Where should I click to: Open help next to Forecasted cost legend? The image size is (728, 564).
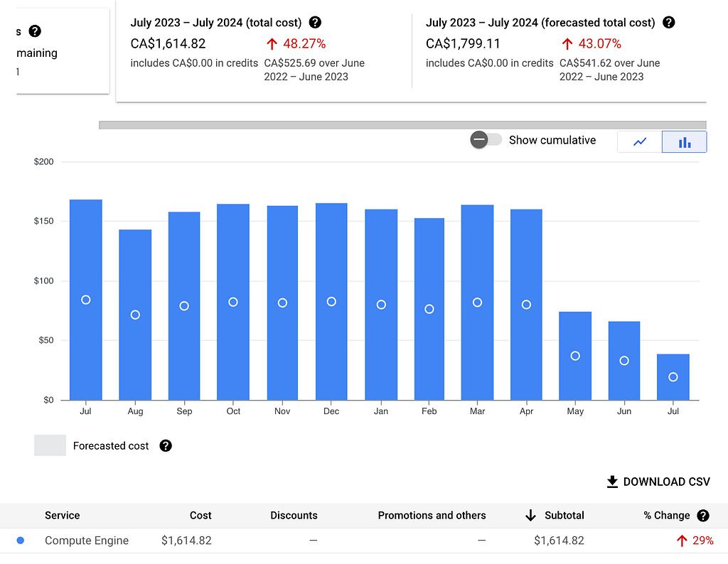pos(166,445)
